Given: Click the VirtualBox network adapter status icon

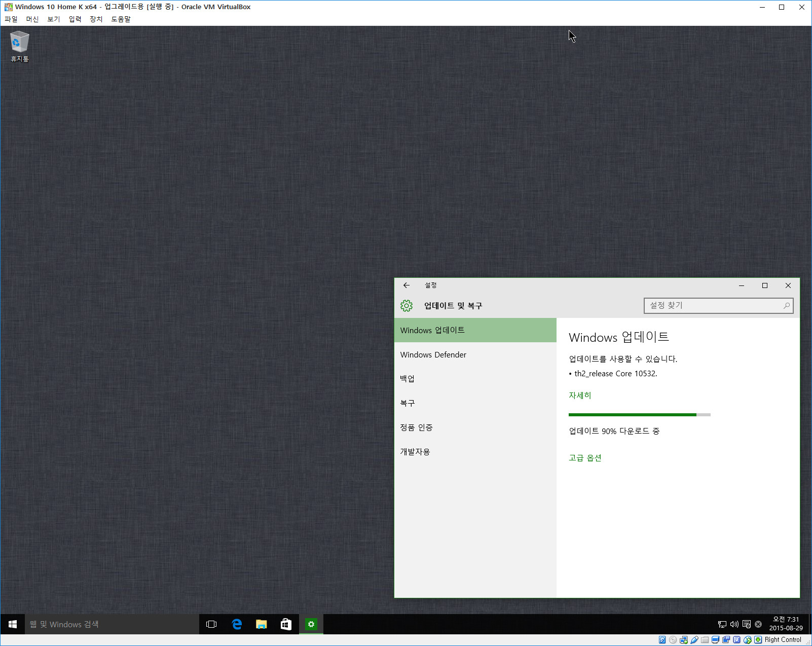Looking at the screenshot, I should [684, 640].
